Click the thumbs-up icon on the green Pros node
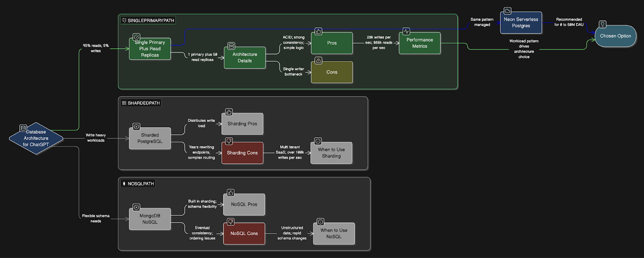The height and width of the screenshot is (258, 644). click(318, 31)
